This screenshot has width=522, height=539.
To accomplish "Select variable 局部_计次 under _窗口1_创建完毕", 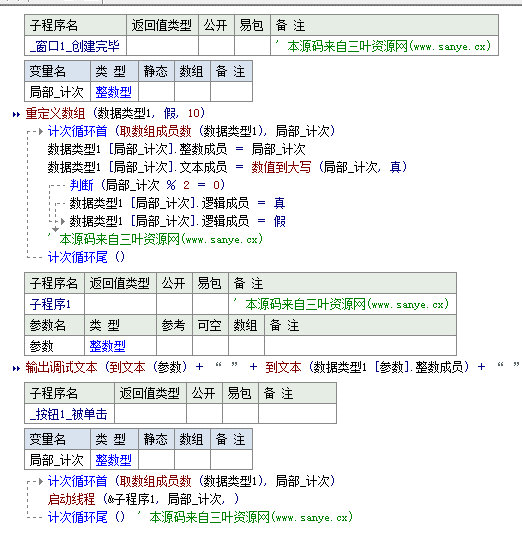I will coord(56,92).
